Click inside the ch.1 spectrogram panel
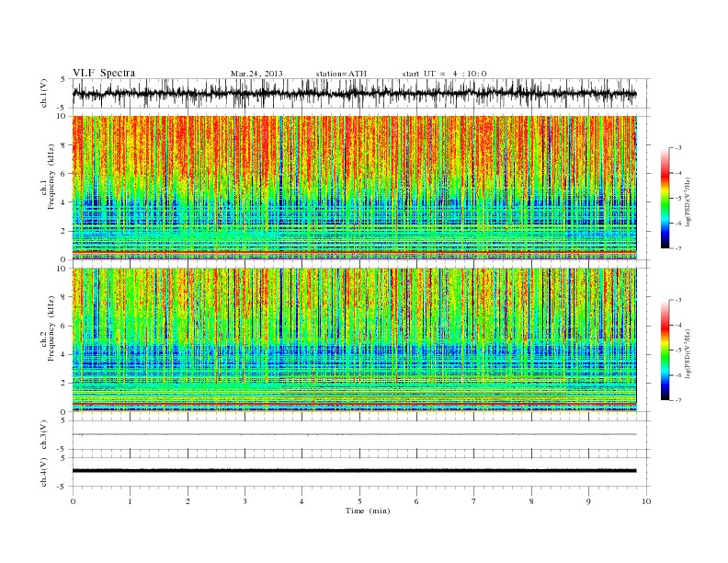This screenshot has width=728, height=563. point(354,188)
